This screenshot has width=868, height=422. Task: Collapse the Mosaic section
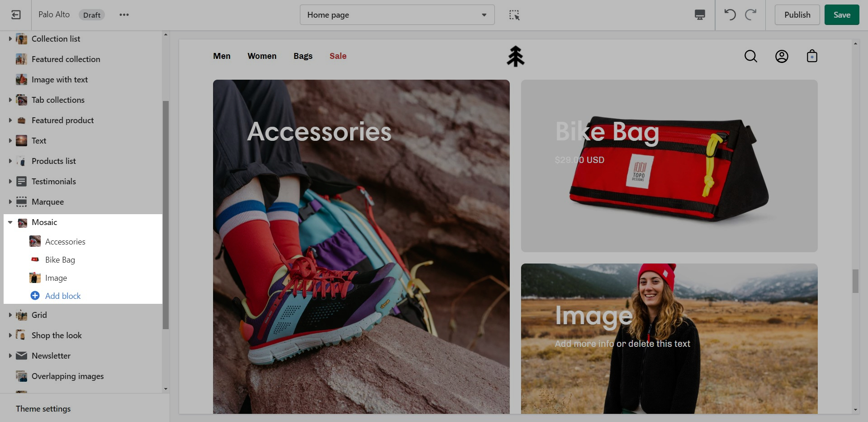10,222
